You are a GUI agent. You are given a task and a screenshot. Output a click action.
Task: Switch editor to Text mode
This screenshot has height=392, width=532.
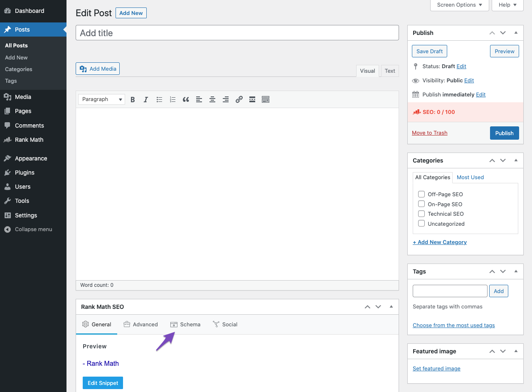[390, 71]
